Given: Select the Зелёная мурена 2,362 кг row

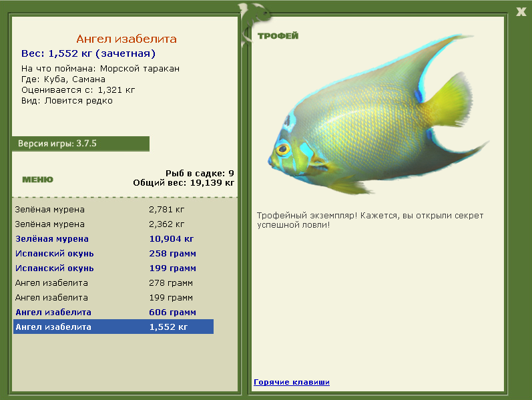Looking at the screenshot, I should click(113, 224).
